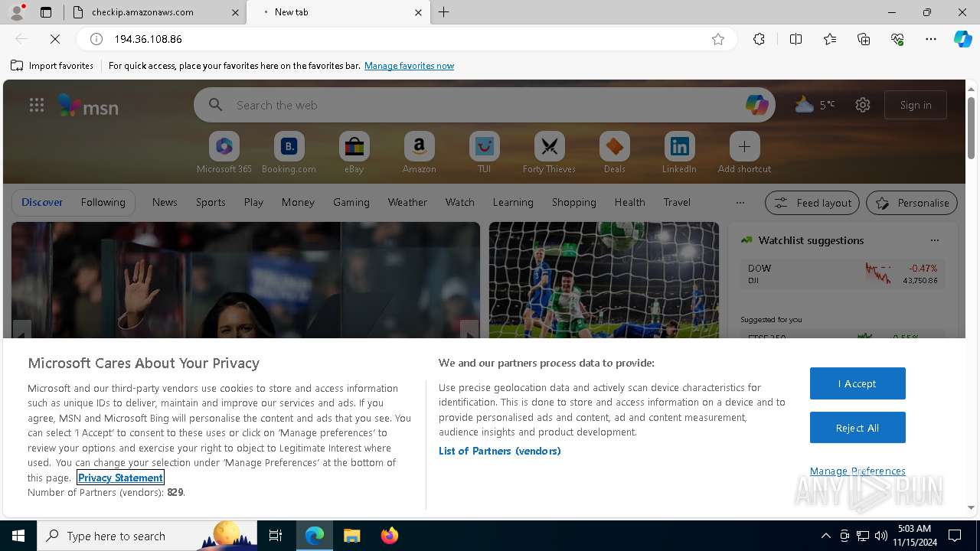Open the Shopping category

point(573,202)
